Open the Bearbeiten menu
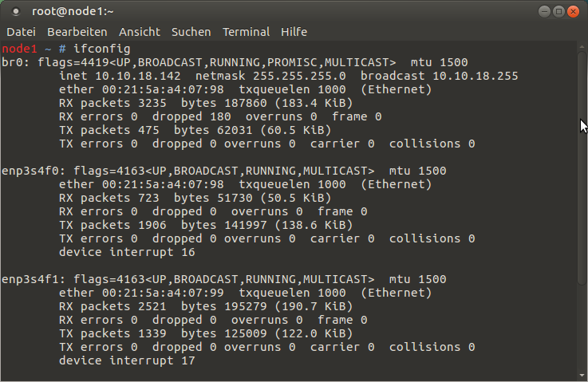This screenshot has width=588, height=382. [77, 32]
